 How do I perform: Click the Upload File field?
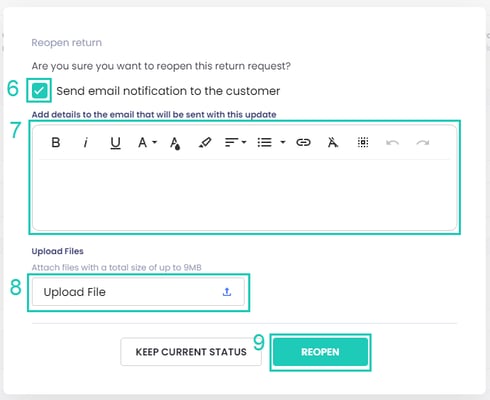tap(138, 292)
